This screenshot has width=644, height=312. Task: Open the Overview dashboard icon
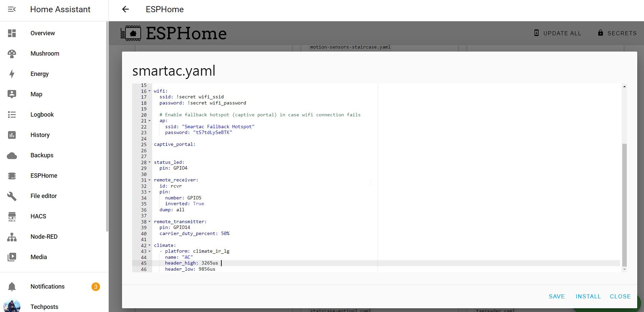pyautogui.click(x=12, y=33)
